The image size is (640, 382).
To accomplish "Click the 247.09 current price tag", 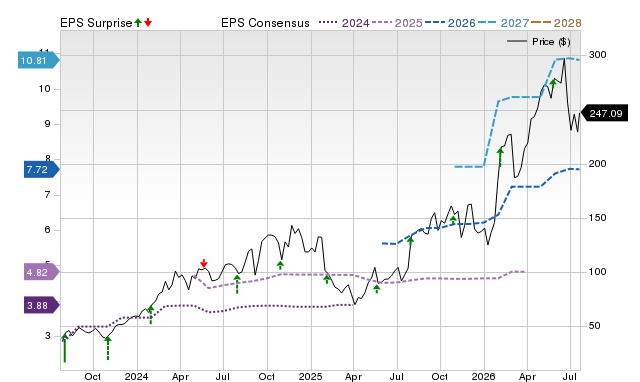I will (604, 113).
